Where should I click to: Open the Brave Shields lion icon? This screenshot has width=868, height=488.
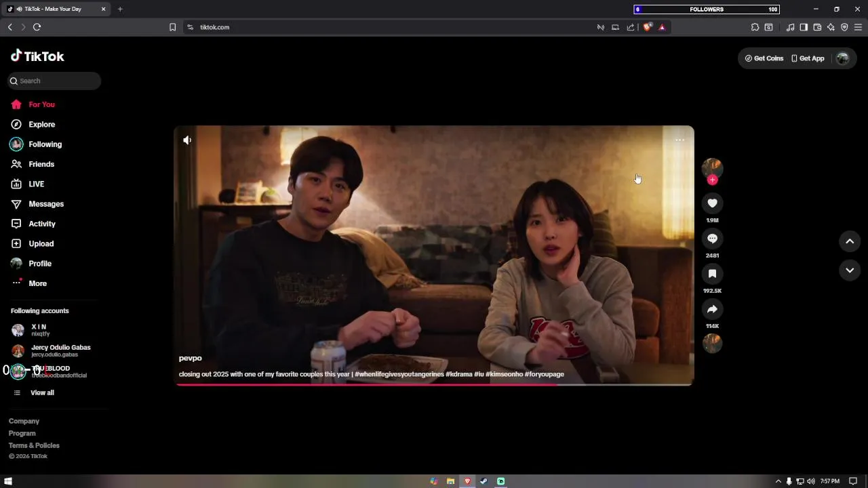pyautogui.click(x=648, y=27)
